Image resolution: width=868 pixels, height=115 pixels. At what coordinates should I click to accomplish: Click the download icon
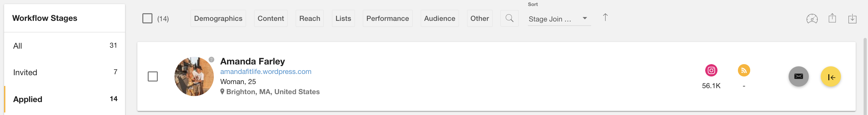tap(853, 19)
